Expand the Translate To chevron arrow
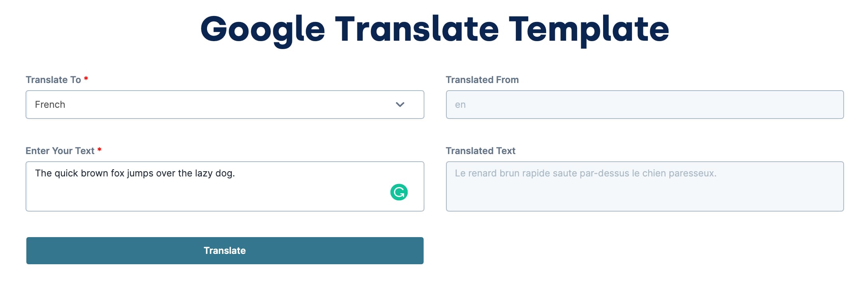 coord(400,105)
